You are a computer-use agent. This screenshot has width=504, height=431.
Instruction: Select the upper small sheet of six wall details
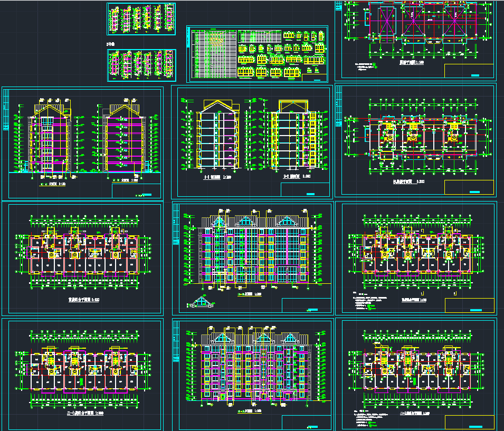[x=141, y=19]
